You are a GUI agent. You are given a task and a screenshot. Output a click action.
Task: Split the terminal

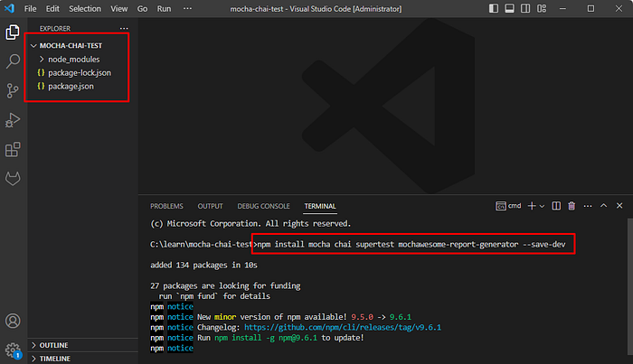click(556, 206)
